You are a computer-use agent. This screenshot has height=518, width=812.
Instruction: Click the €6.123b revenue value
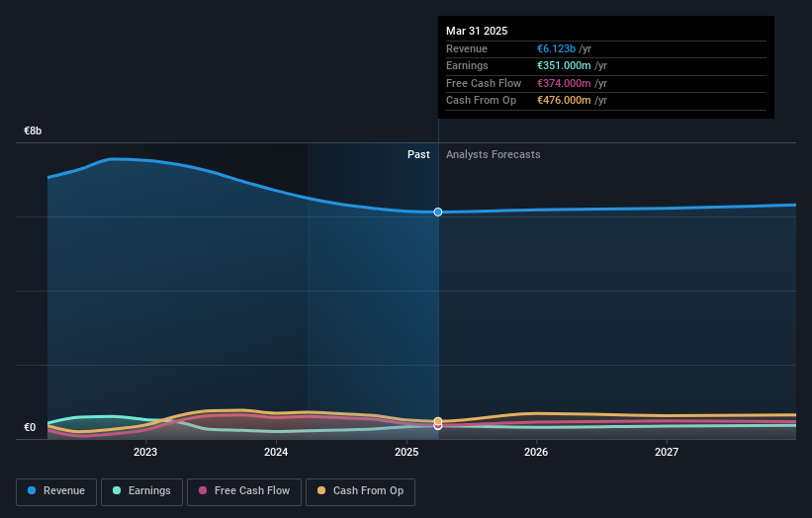click(556, 48)
